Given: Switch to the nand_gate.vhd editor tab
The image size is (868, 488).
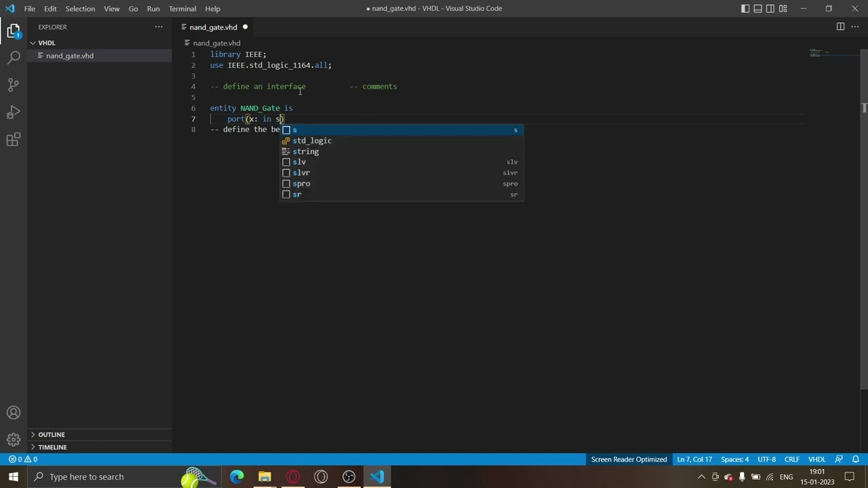Looking at the screenshot, I should tap(213, 27).
